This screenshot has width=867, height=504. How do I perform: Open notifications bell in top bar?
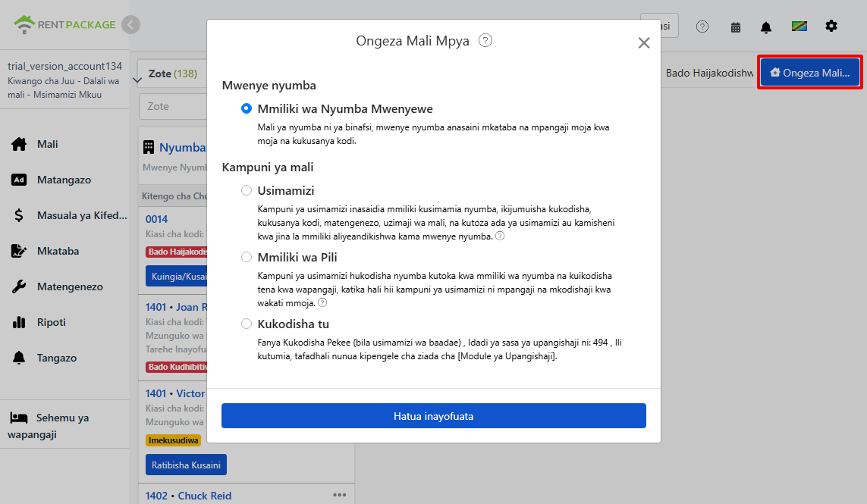(x=766, y=27)
